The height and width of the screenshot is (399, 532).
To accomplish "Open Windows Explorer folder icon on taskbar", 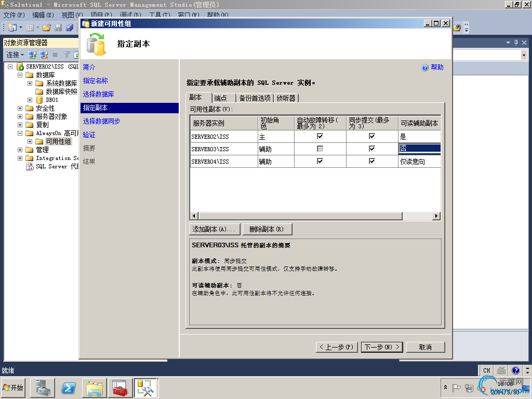I will [95, 388].
